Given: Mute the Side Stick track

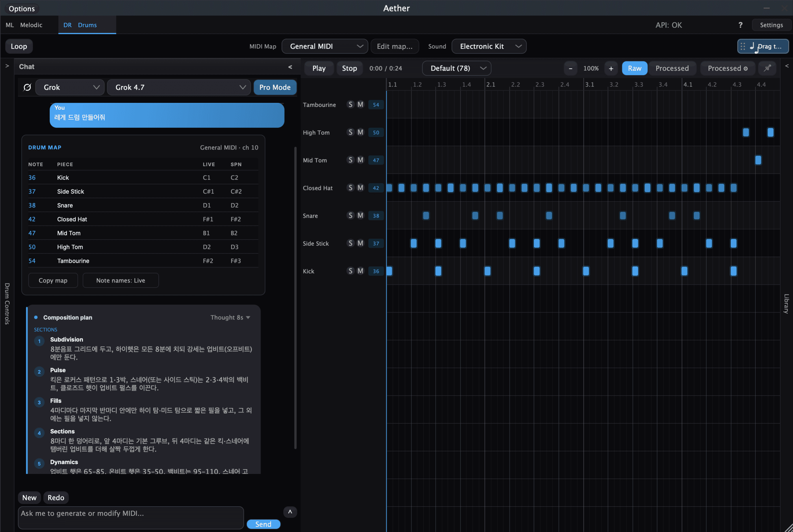Looking at the screenshot, I should 360,243.
